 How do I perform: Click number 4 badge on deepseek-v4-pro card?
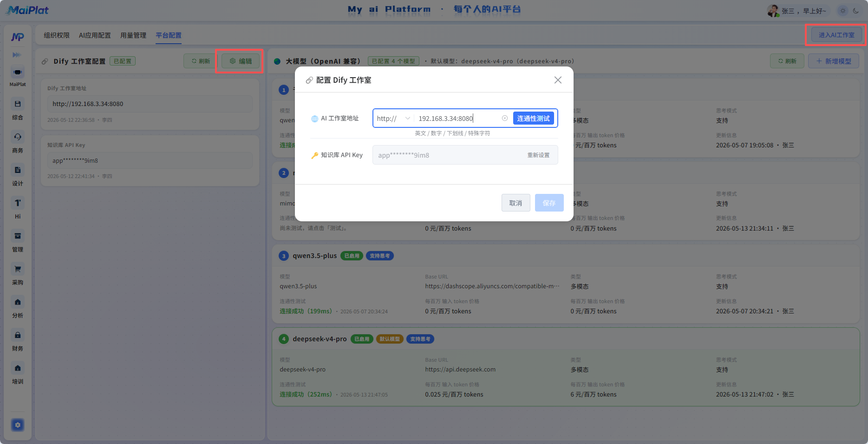pos(284,339)
